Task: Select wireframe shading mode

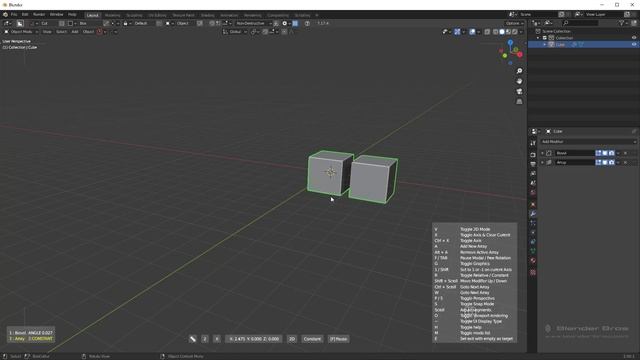Action: [496, 32]
